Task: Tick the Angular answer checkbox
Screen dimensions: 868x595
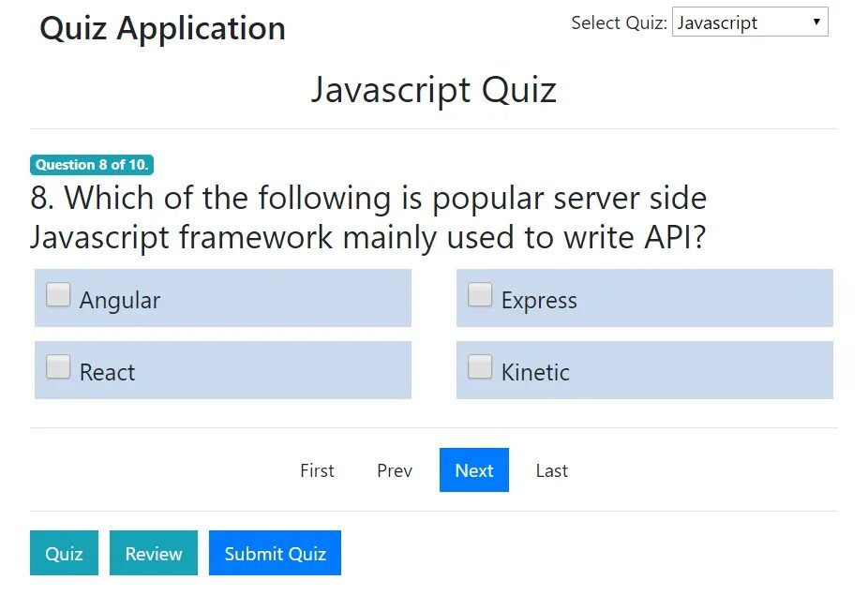Action: point(58,294)
